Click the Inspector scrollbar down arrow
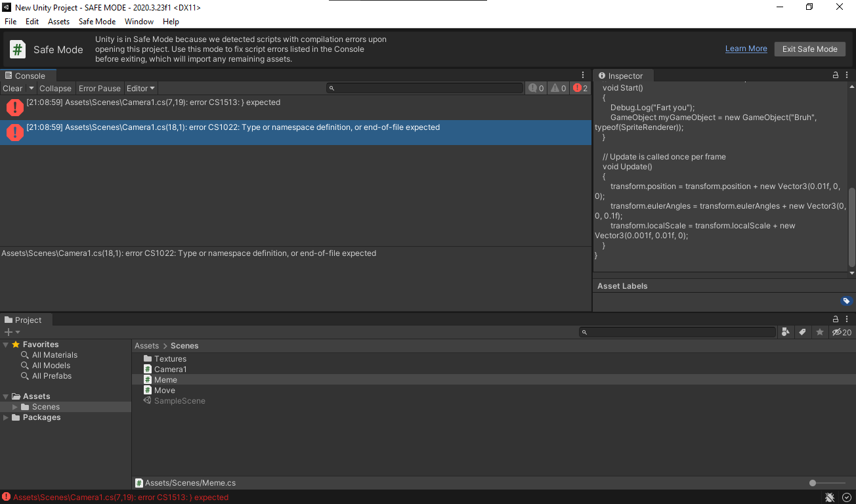The height and width of the screenshot is (504, 856). 852,272
